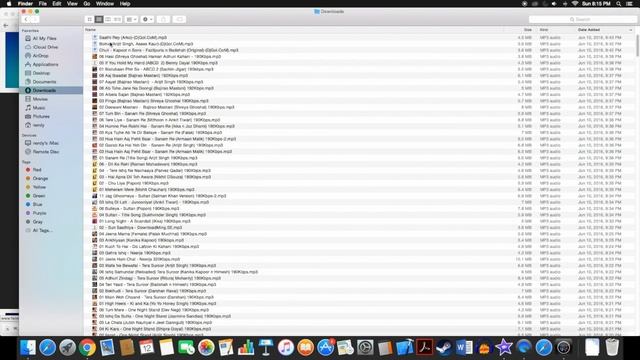Go back using the Finder back arrow
The height and width of the screenshot is (360, 640).
(26, 19)
